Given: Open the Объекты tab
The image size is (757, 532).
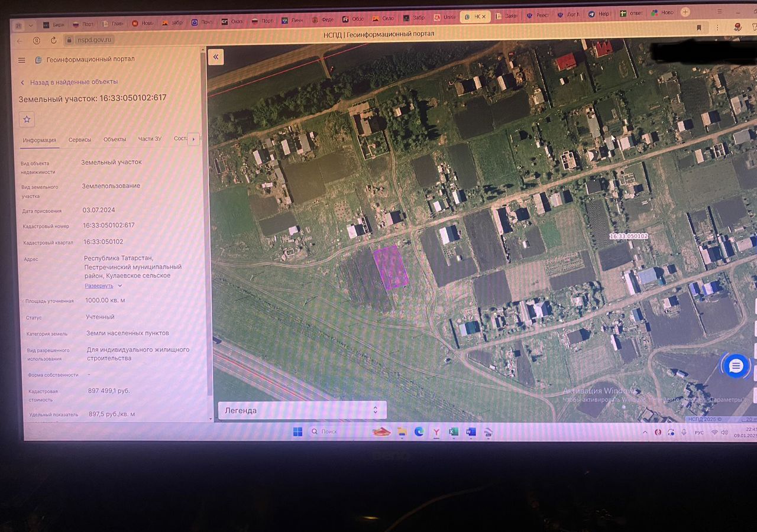Looking at the screenshot, I should (x=115, y=140).
